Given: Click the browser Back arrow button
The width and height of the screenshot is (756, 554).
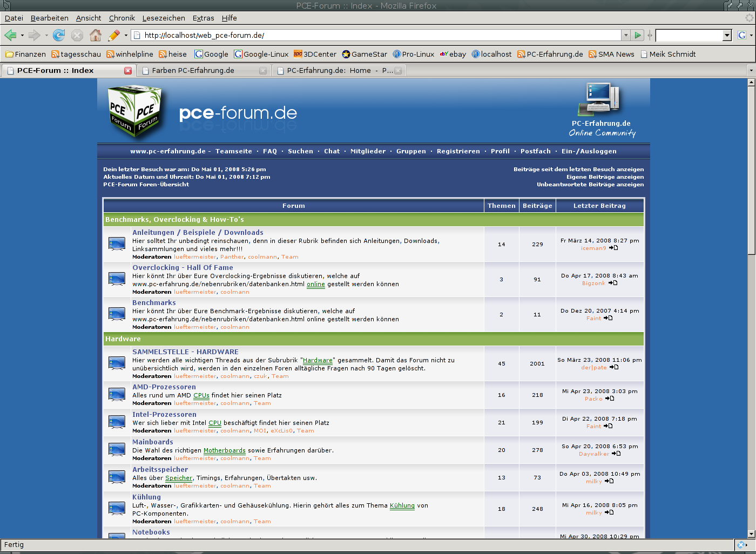Looking at the screenshot, I should [10, 35].
